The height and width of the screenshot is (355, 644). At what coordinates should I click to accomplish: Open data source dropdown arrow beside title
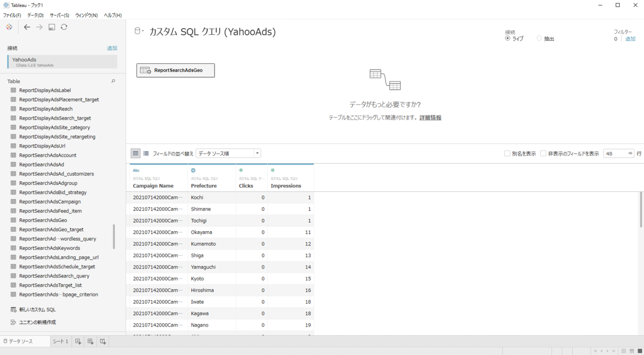click(x=142, y=31)
